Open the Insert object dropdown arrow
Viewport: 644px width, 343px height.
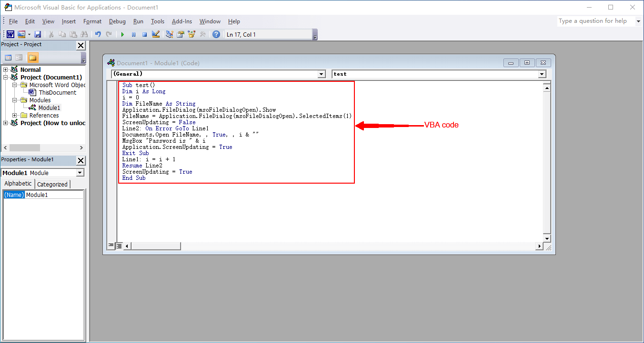pyautogui.click(x=29, y=34)
